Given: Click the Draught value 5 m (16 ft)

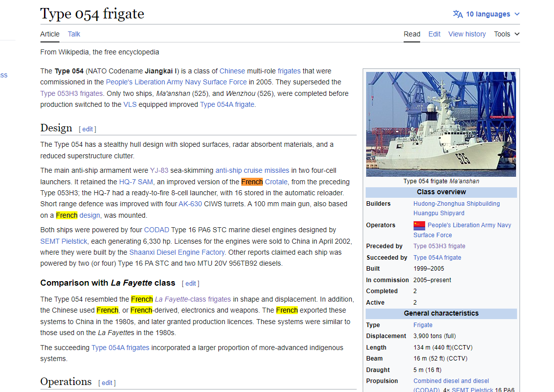Looking at the screenshot, I should point(428,370).
